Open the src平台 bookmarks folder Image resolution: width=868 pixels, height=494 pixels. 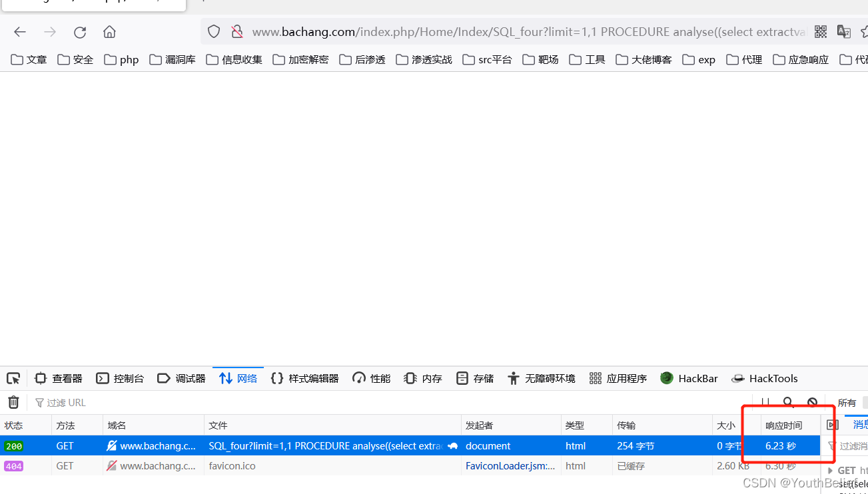click(487, 59)
